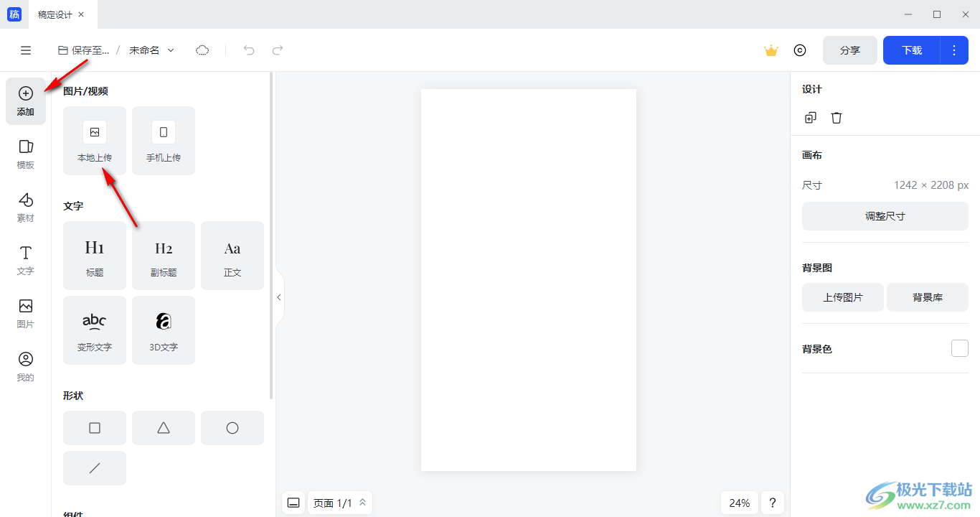Image resolution: width=980 pixels, height=517 pixels.
Task: Close the 稿定设计 tab
Action: point(81,14)
